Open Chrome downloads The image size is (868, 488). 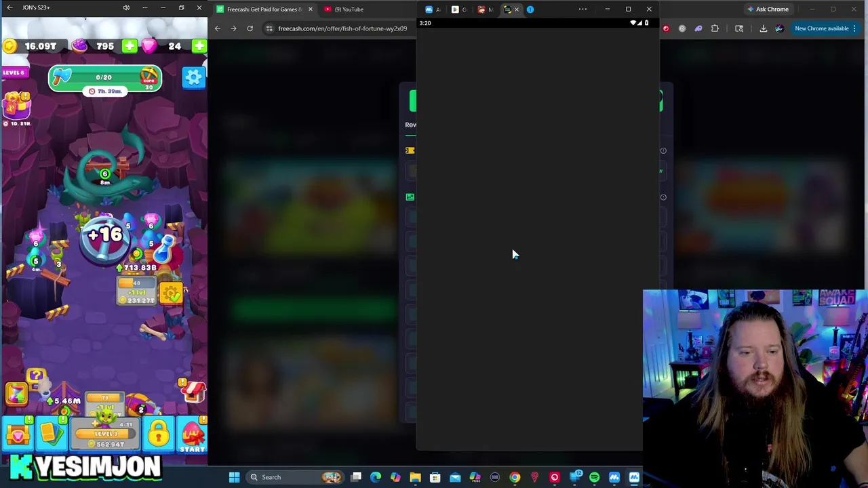point(763,28)
